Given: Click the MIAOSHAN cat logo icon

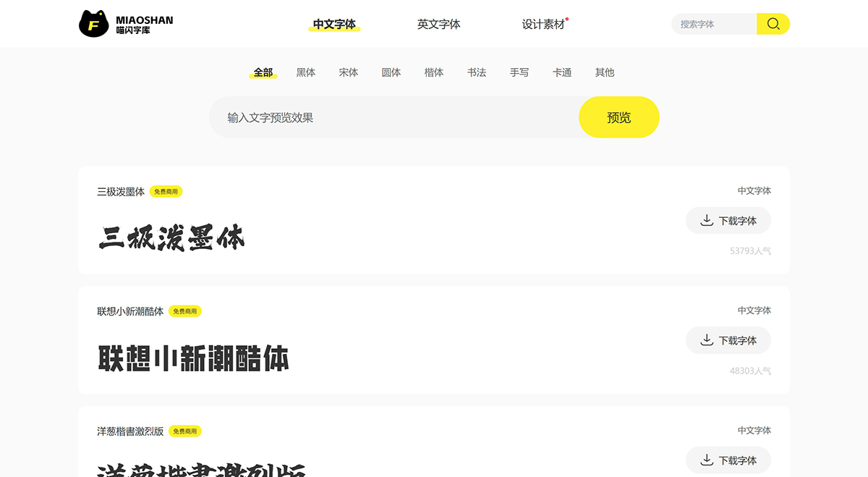Looking at the screenshot, I should tap(93, 23).
